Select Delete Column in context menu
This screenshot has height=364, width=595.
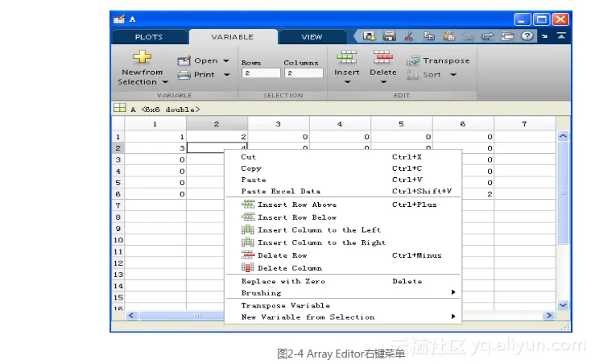coord(344,268)
